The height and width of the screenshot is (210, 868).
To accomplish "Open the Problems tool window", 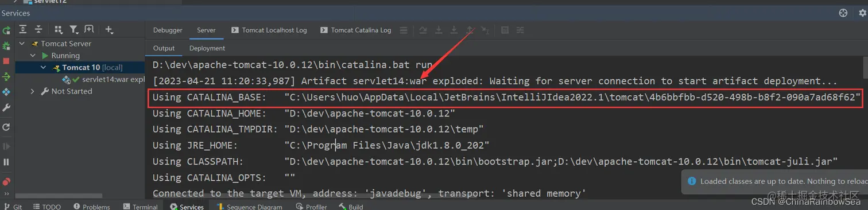I will (x=91, y=207).
